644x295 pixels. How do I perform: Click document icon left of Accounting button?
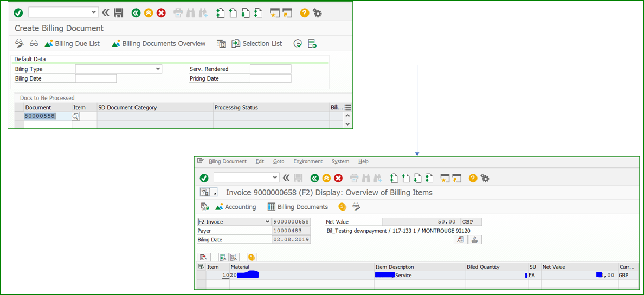[205, 207]
